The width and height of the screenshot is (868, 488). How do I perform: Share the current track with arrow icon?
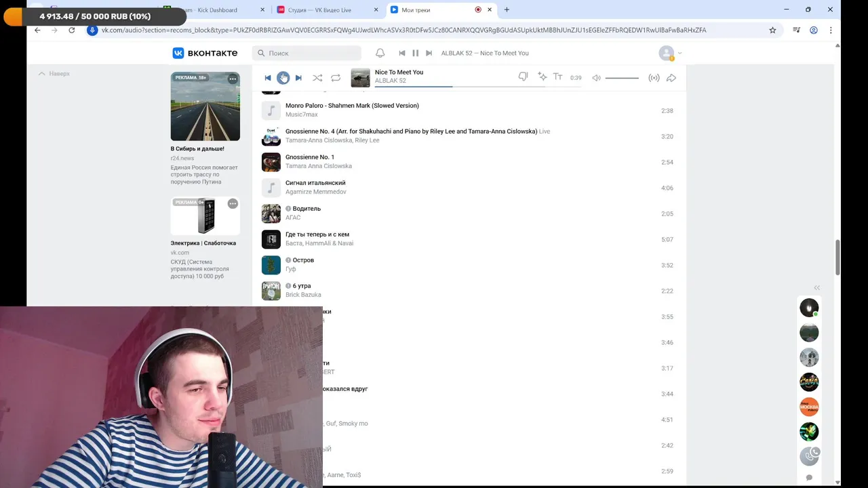pyautogui.click(x=671, y=78)
